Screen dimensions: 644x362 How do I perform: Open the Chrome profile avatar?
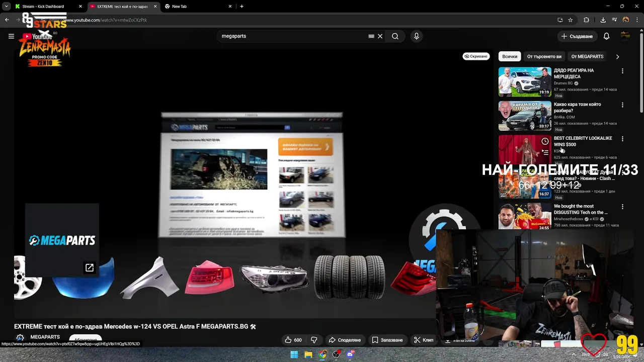point(626,20)
